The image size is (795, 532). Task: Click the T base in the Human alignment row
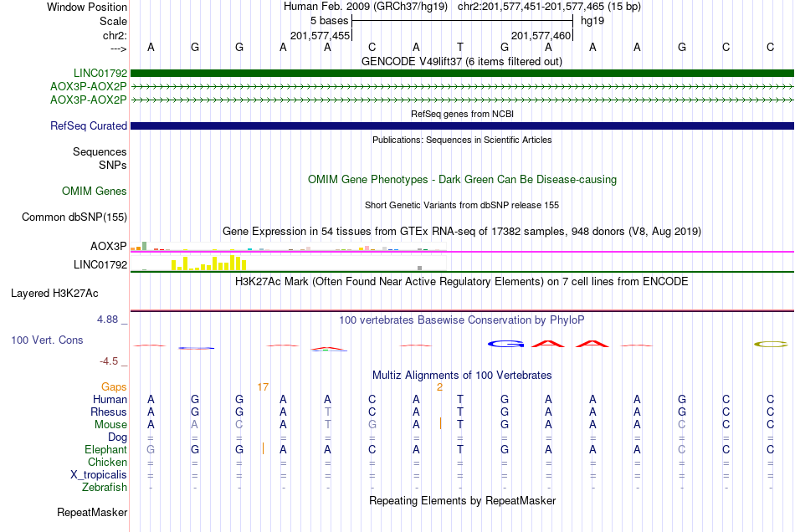460,400
